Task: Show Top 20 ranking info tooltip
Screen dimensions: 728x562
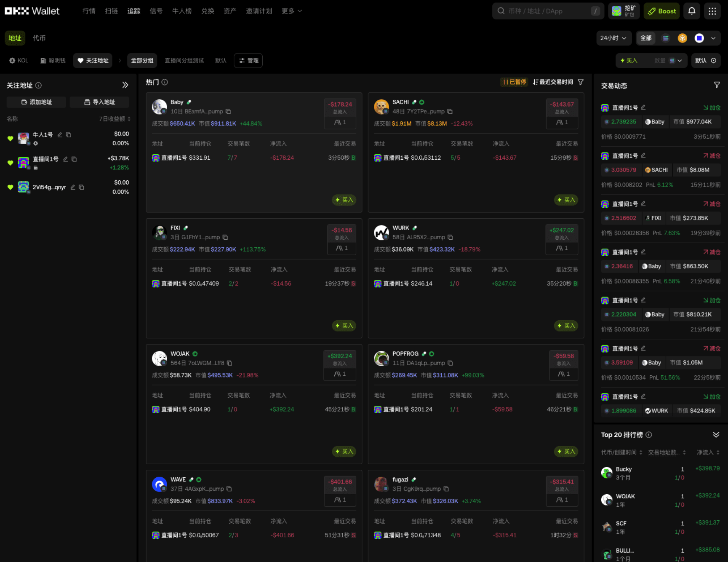Action: [649, 435]
